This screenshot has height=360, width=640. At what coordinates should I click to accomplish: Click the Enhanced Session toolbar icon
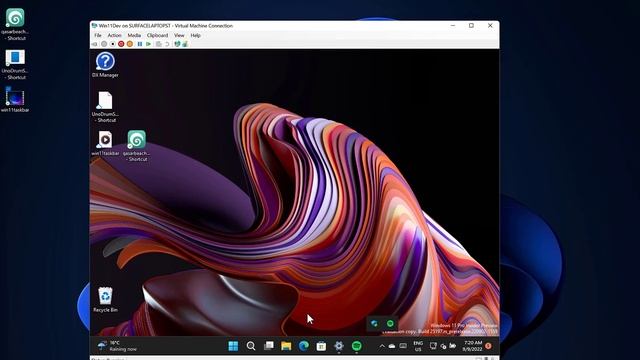(x=177, y=44)
